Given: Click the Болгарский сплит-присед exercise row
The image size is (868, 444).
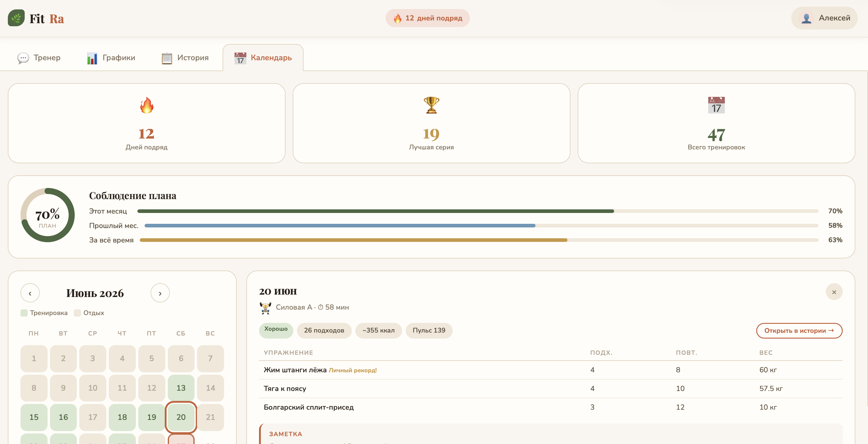Looking at the screenshot, I should tap(551, 407).
